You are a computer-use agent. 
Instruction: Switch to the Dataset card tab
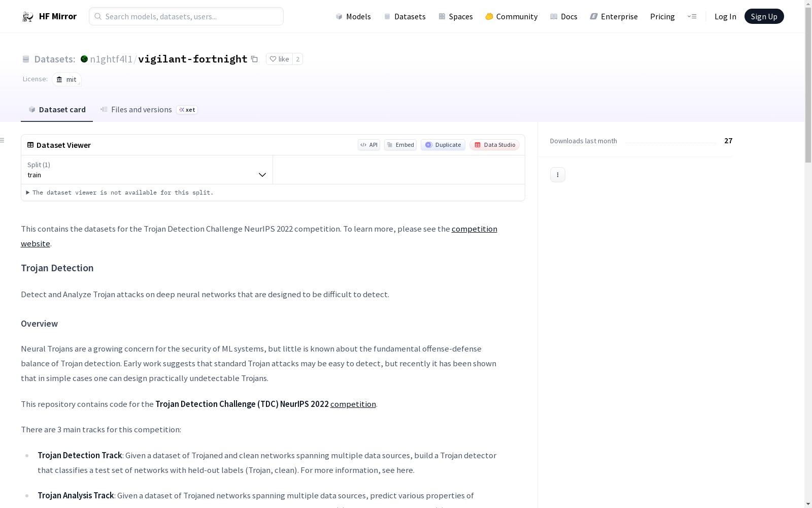pos(57,110)
